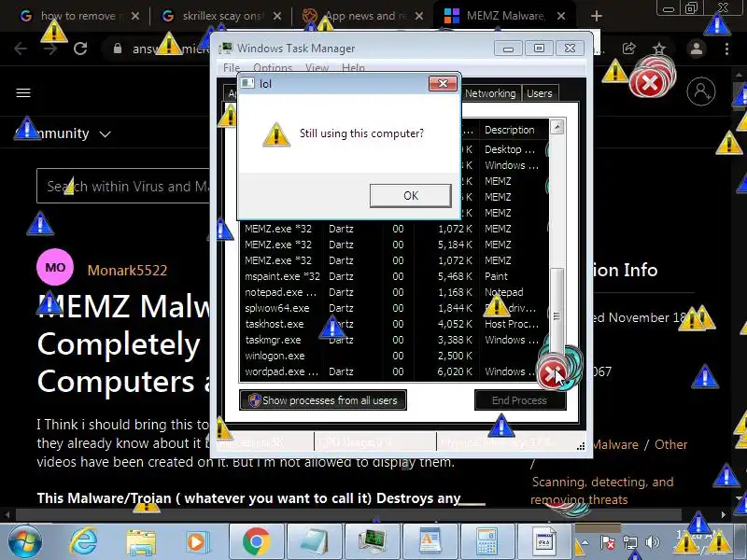
Task: Open Task Manager Help menu
Action: point(353,67)
